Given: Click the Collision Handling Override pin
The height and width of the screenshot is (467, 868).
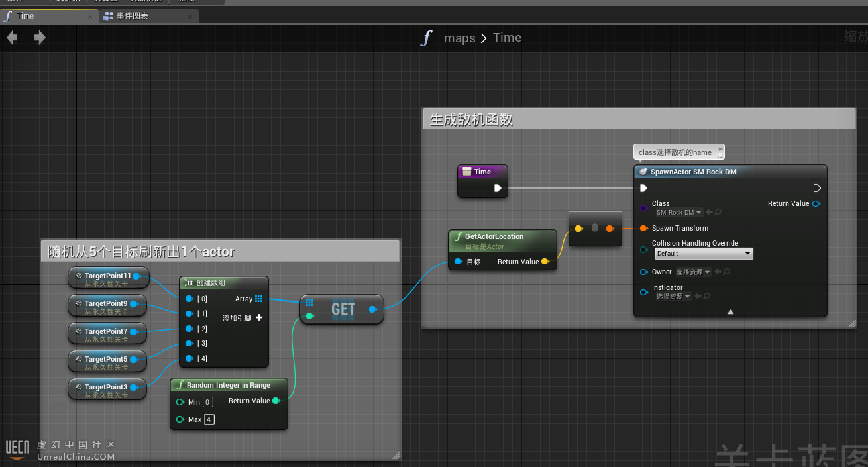Looking at the screenshot, I should tap(643, 250).
